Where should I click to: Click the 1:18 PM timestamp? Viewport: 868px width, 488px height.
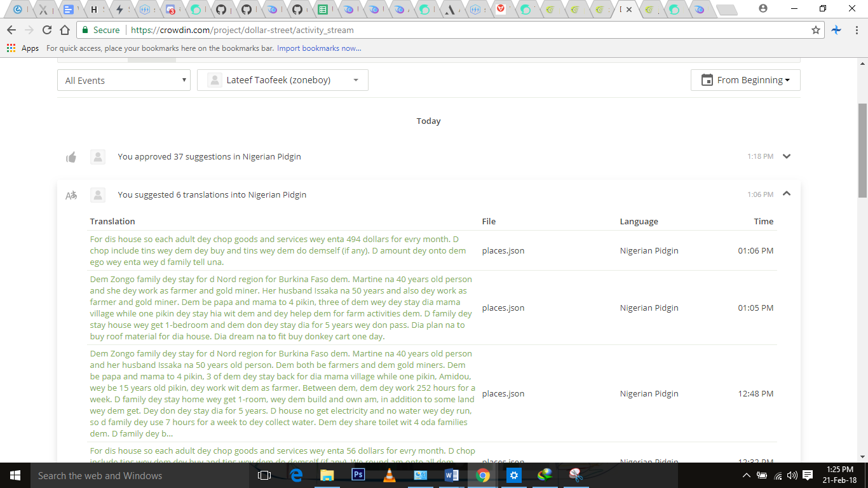[x=760, y=156]
